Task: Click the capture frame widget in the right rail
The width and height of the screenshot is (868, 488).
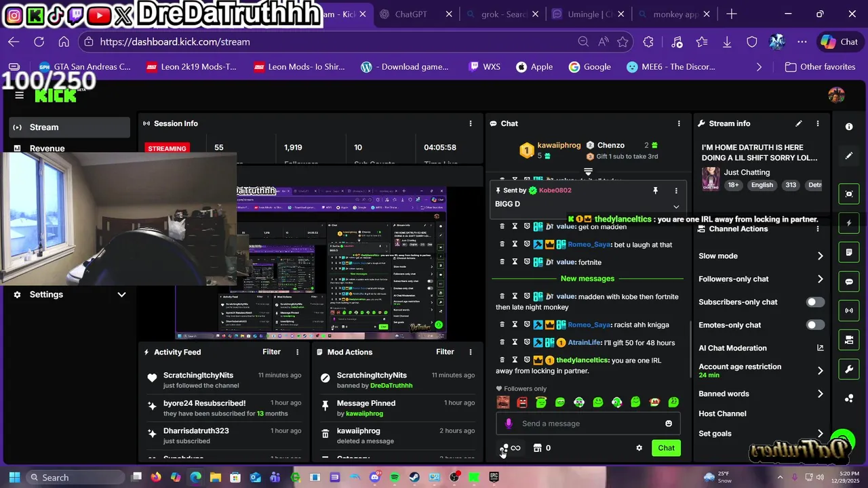Action: (849, 194)
